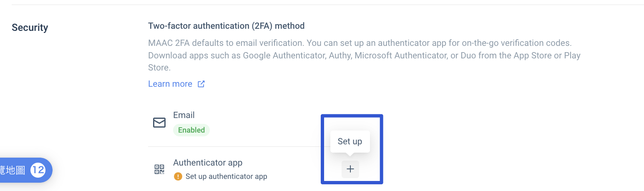Click the 'Google Authenticator' text in description
This screenshot has width=644, height=191.
pyautogui.click(x=283, y=55)
